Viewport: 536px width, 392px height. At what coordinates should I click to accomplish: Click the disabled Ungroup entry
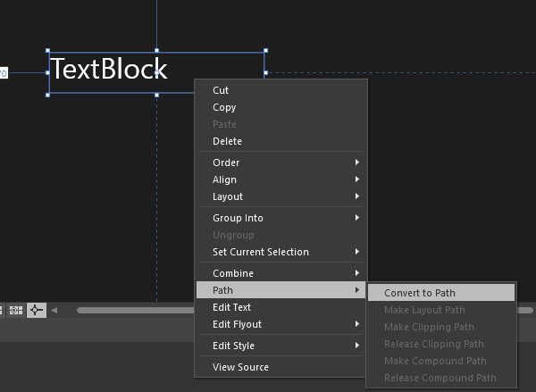pyautogui.click(x=281, y=235)
